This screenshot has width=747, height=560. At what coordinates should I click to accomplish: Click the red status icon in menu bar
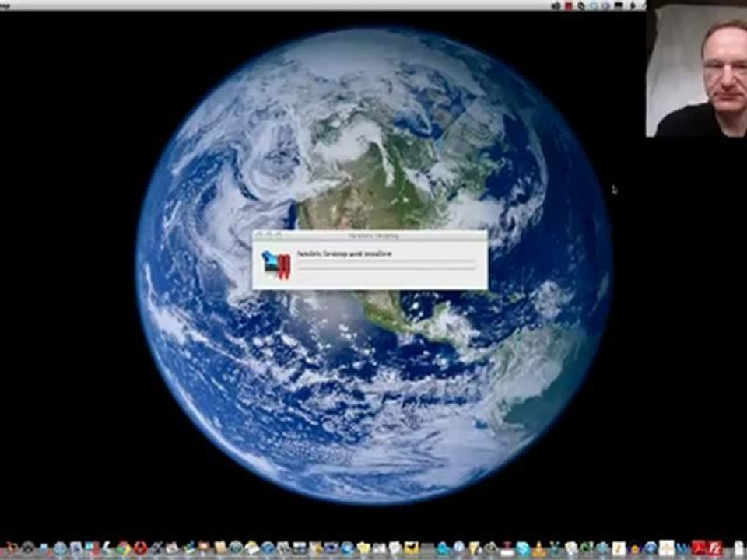[568, 5]
